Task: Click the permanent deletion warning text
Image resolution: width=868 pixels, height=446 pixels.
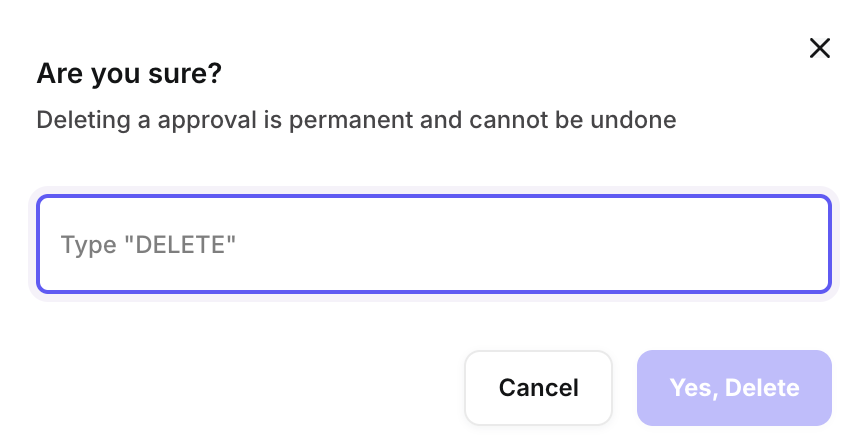Action: pos(356,121)
